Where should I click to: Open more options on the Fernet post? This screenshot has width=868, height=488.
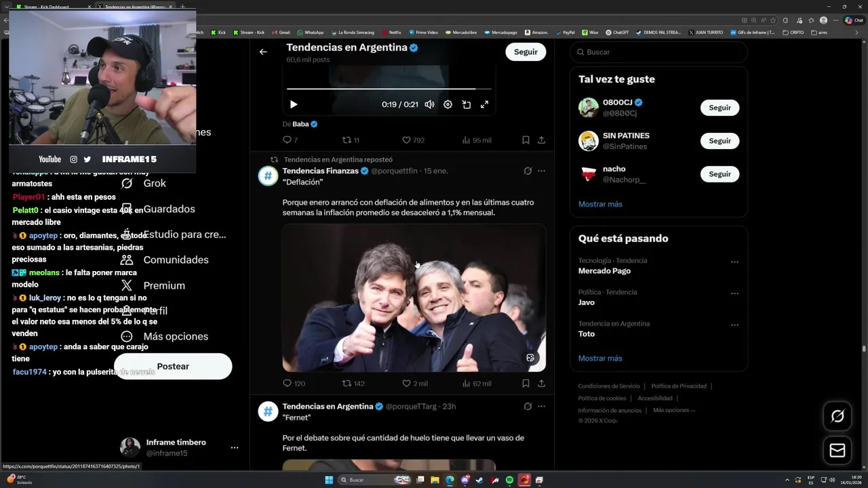click(541, 407)
